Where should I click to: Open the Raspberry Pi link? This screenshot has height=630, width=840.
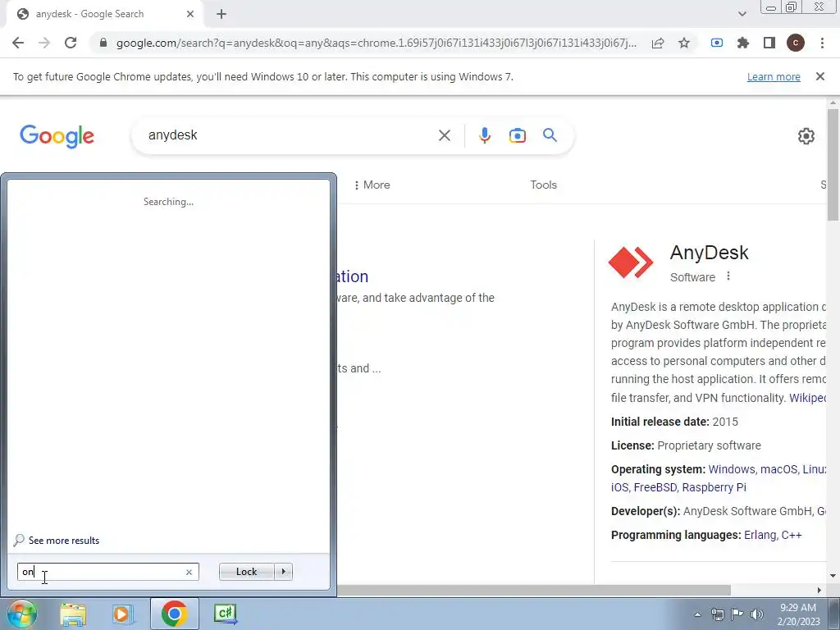click(714, 487)
